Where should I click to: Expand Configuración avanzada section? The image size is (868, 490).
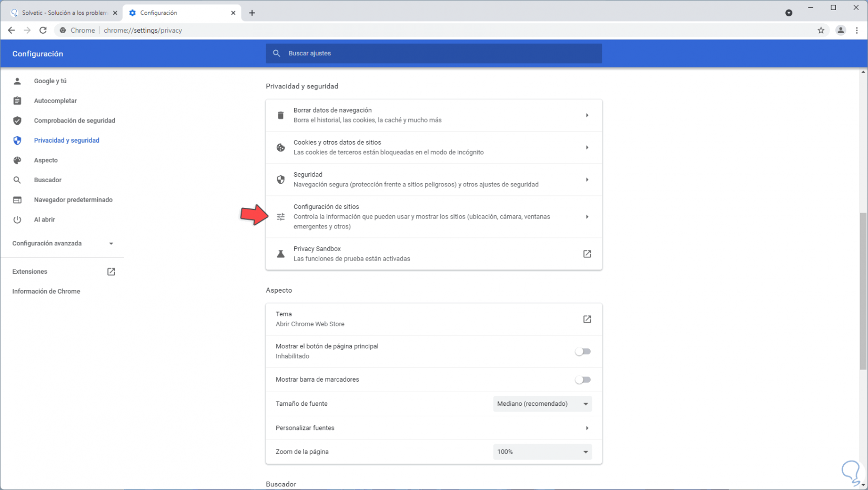[63, 243]
